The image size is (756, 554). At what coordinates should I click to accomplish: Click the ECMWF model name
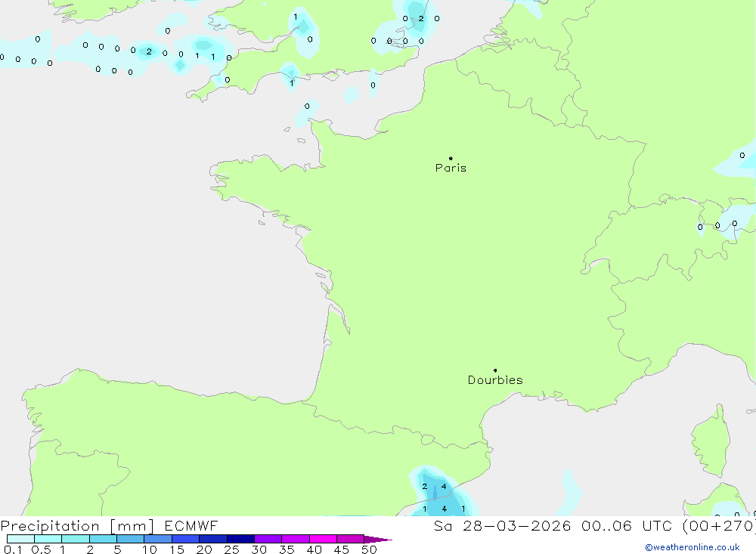point(191,525)
